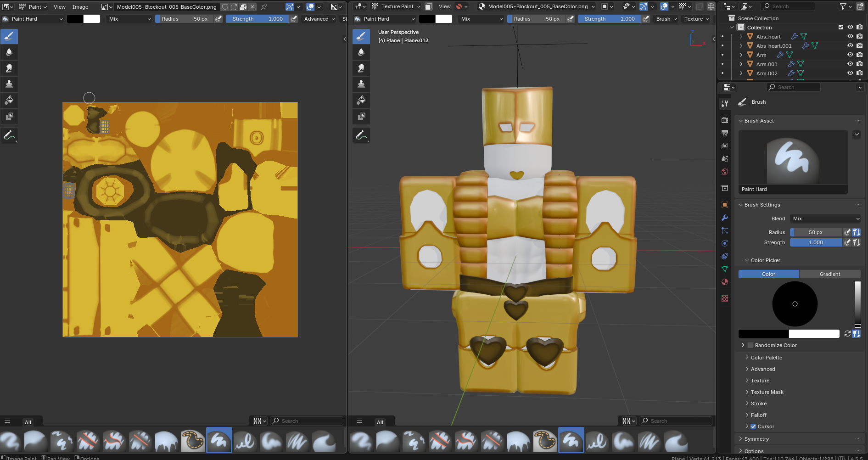Select the Clone tool in image editor
This screenshot has width=868, height=460.
[9, 84]
